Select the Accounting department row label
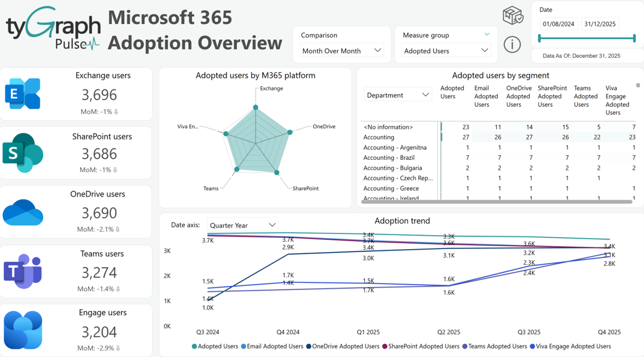The height and width of the screenshot is (357, 644). pyautogui.click(x=379, y=137)
